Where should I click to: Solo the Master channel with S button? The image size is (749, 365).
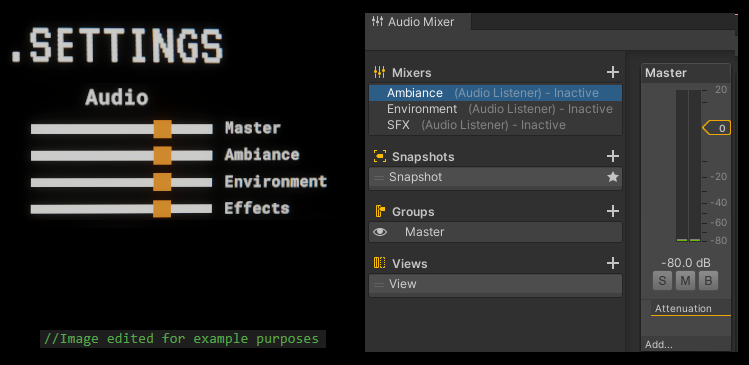point(662,281)
